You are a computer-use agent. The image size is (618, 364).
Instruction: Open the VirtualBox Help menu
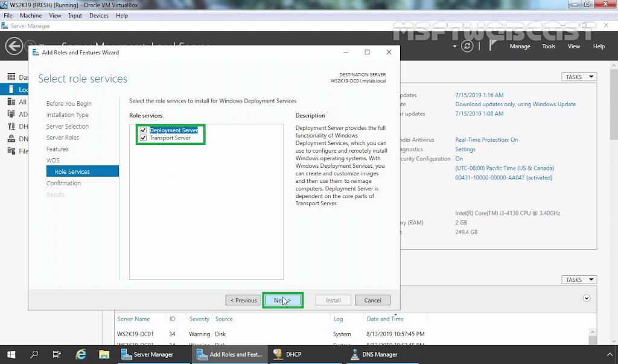(122, 15)
